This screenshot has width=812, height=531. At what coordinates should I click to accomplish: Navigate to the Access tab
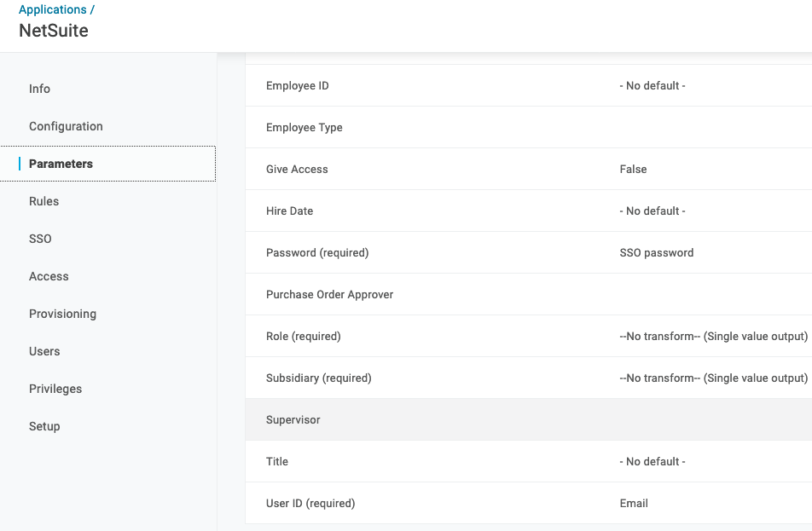pyautogui.click(x=49, y=276)
